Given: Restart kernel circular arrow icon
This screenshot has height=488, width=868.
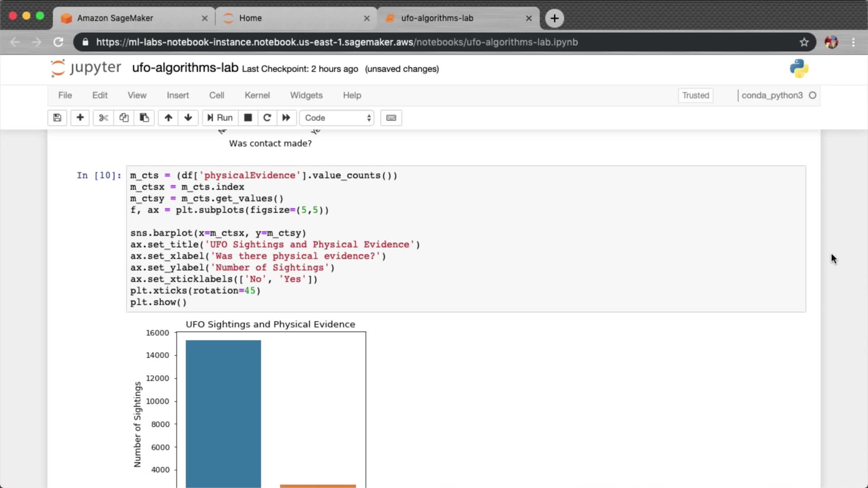Looking at the screenshot, I should (x=267, y=118).
